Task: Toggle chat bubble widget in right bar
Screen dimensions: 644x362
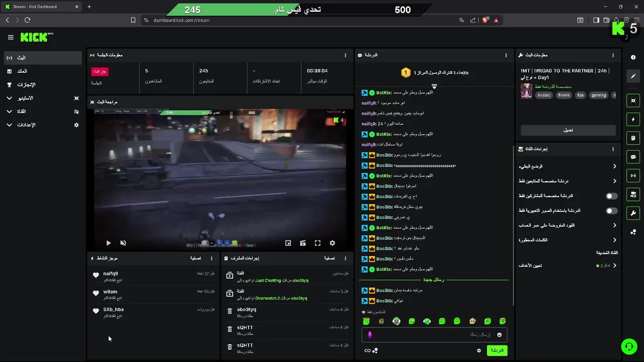Action: point(633,157)
